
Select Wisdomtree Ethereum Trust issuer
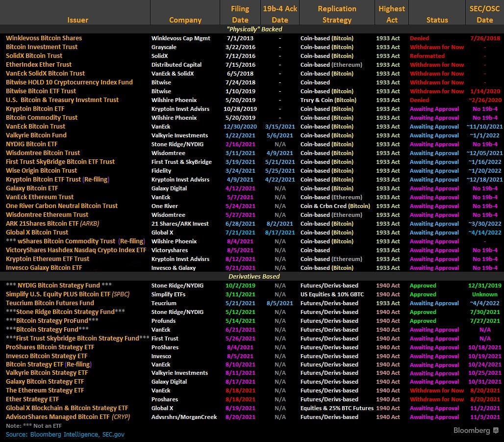47,214
